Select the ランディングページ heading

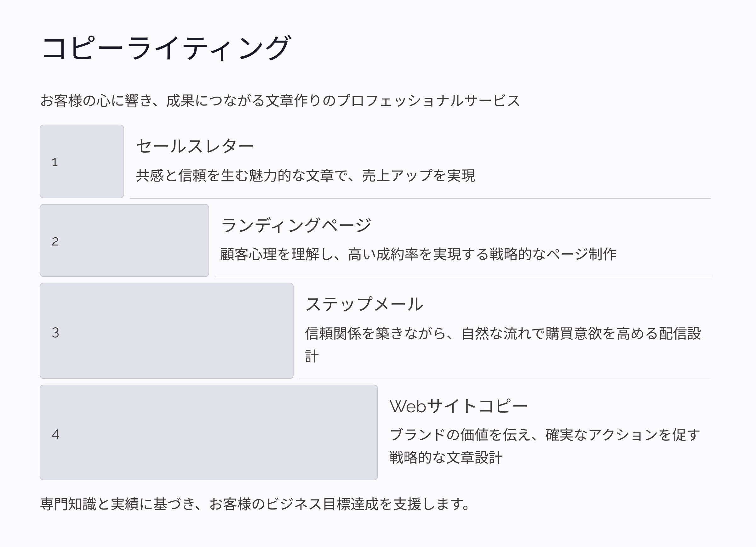point(296,226)
